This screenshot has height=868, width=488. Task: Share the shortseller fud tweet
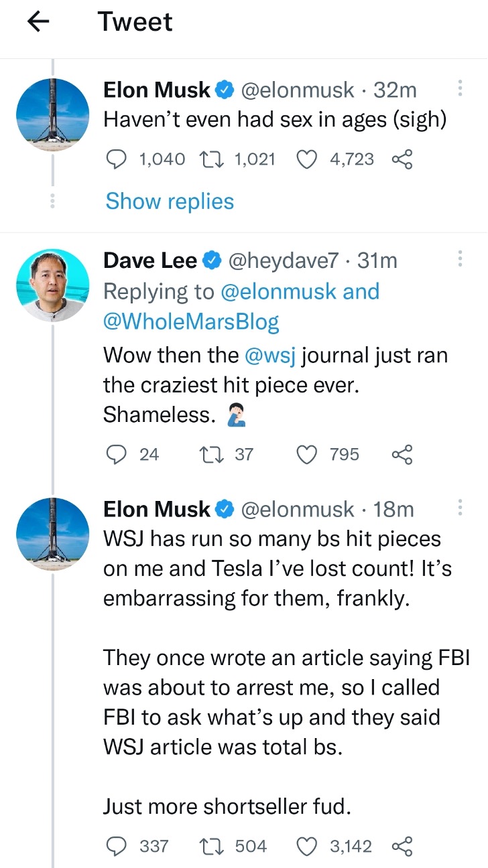coord(402,847)
